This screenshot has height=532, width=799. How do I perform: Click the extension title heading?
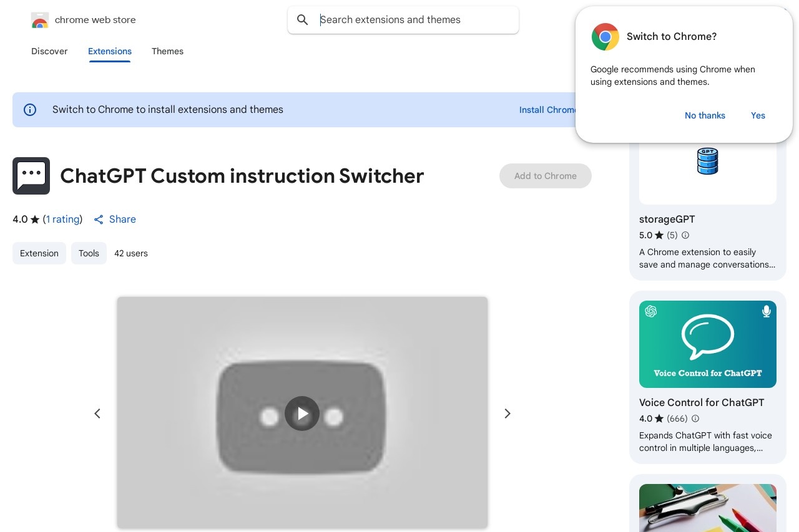pos(242,176)
